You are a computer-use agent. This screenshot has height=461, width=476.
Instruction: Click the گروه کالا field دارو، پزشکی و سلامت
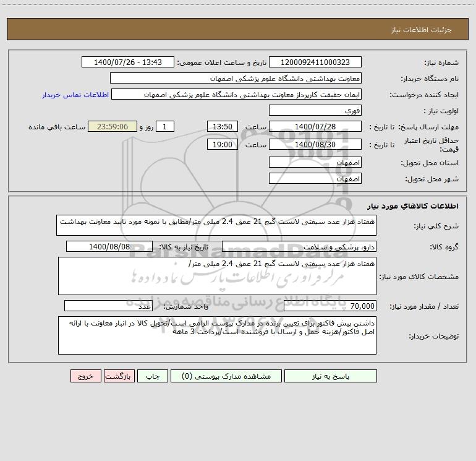(x=299, y=246)
